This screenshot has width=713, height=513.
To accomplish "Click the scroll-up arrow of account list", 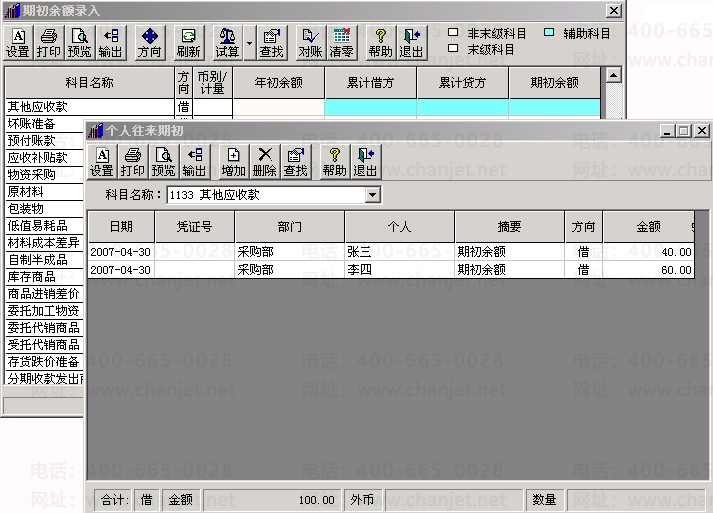I will point(613,75).
